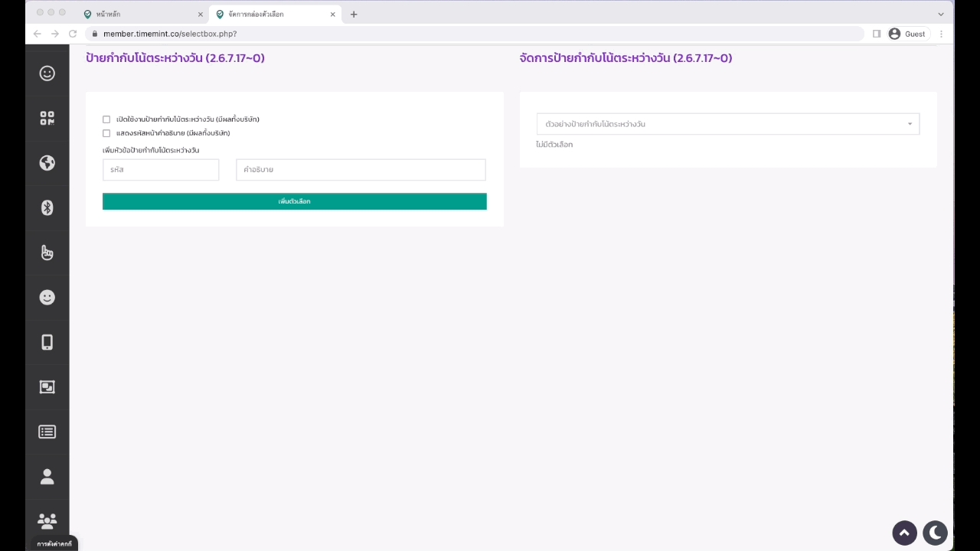Open the browser tab list chevron
The height and width of the screenshot is (551, 980).
pos(941,14)
